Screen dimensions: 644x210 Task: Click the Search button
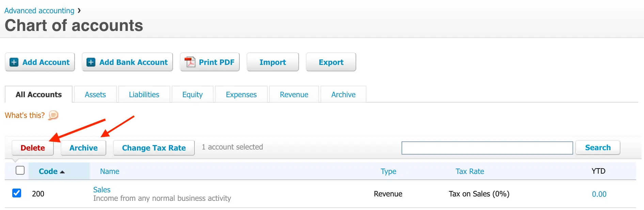point(598,147)
